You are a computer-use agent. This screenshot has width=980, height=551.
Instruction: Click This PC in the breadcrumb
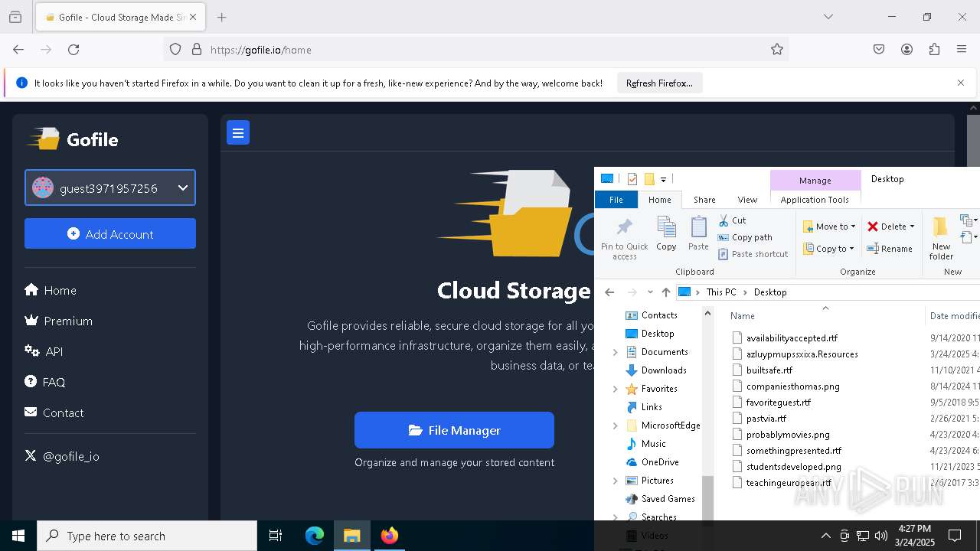click(x=721, y=292)
